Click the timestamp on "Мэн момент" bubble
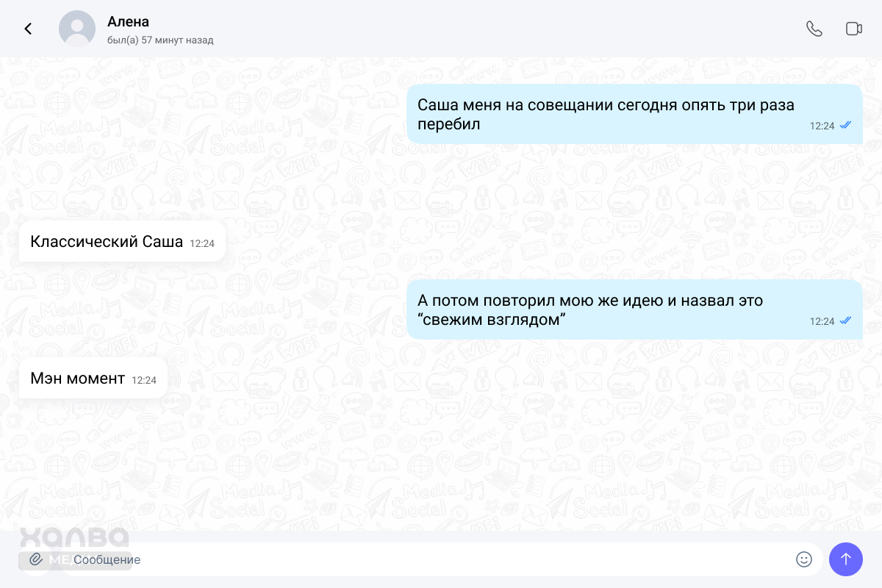The image size is (882, 588). coord(144,381)
